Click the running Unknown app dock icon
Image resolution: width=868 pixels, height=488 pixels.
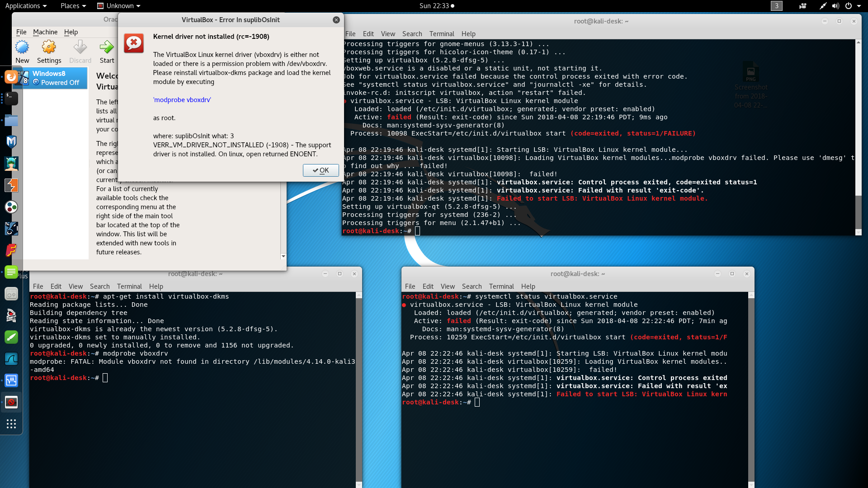point(11,402)
